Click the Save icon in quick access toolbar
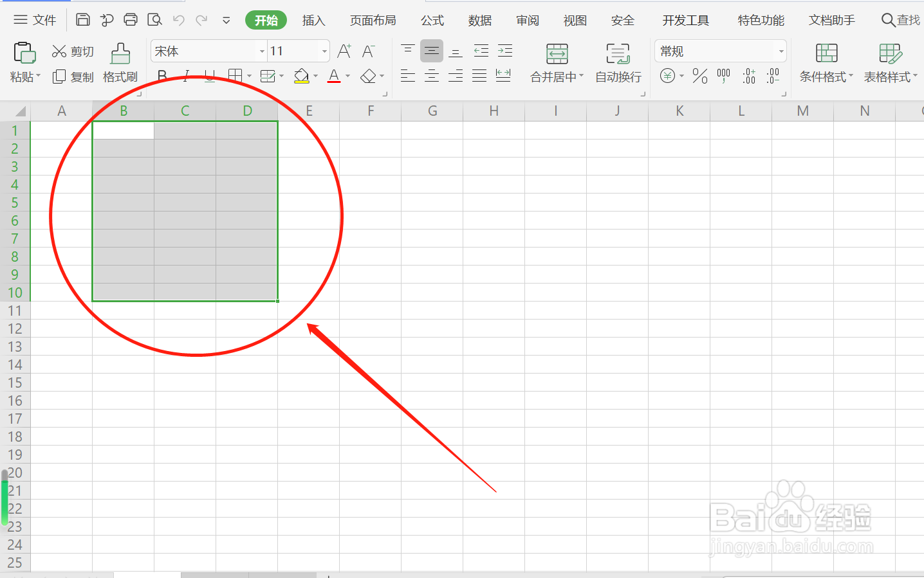Screen dimensions: 924x578 click(83, 20)
